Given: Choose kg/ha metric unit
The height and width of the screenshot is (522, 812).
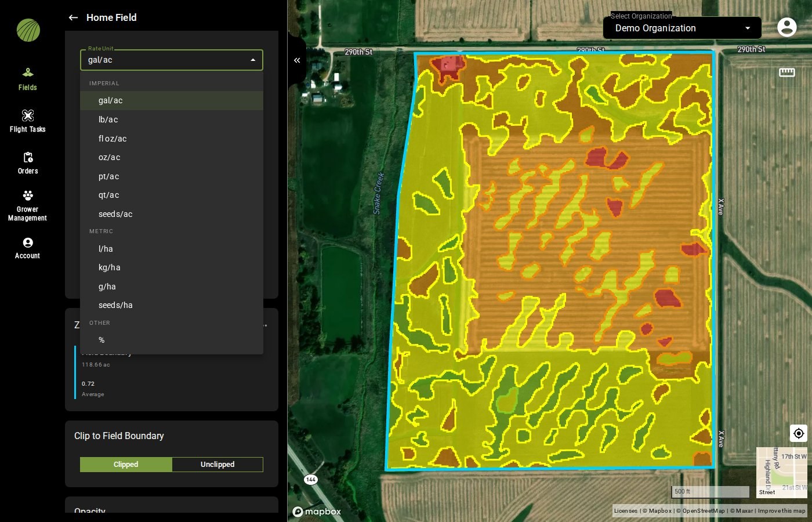Looking at the screenshot, I should 172,267.
